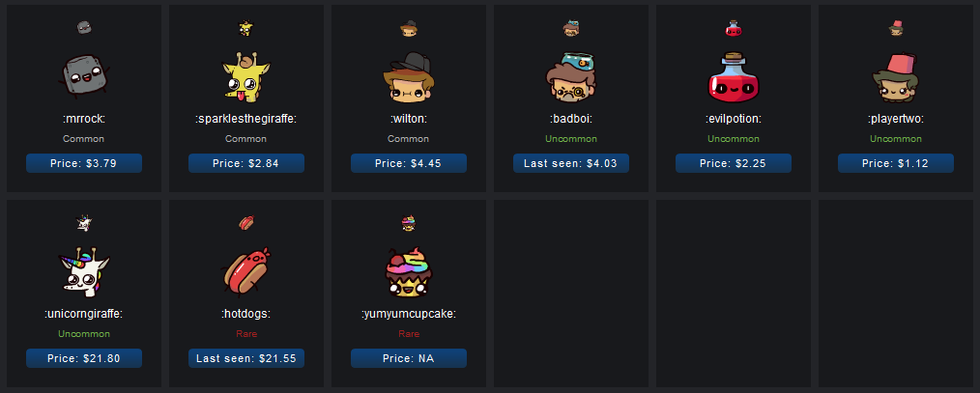Click the small evilpotion emoticon preview
This screenshot has width=980, height=393.
(734, 28)
